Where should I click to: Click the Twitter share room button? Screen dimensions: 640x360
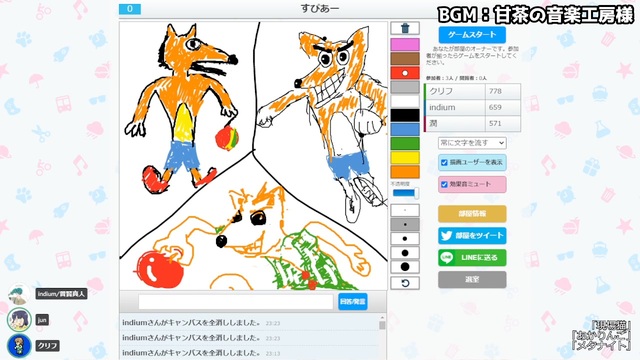click(472, 236)
